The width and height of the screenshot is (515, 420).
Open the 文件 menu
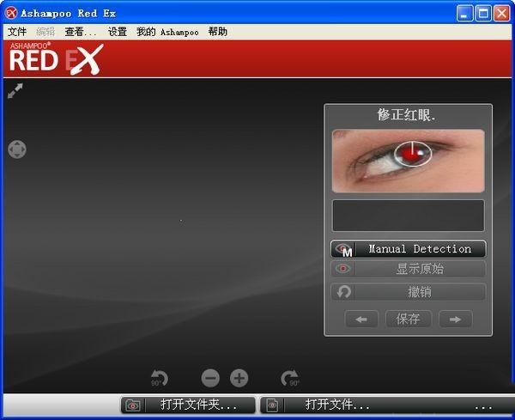click(17, 32)
